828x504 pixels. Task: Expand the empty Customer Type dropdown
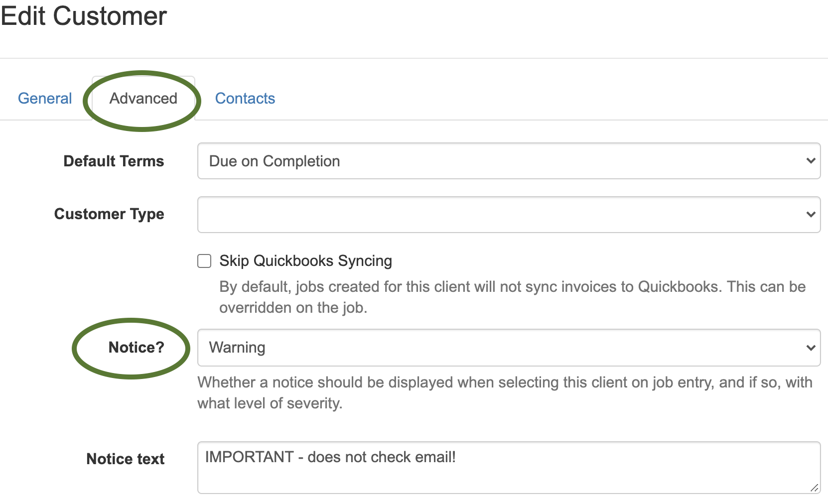click(x=509, y=215)
